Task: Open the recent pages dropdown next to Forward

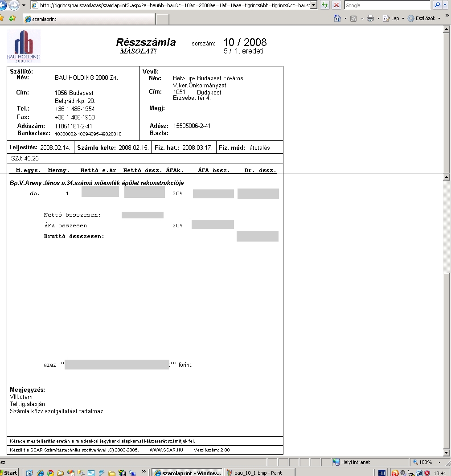Action: [24, 5]
